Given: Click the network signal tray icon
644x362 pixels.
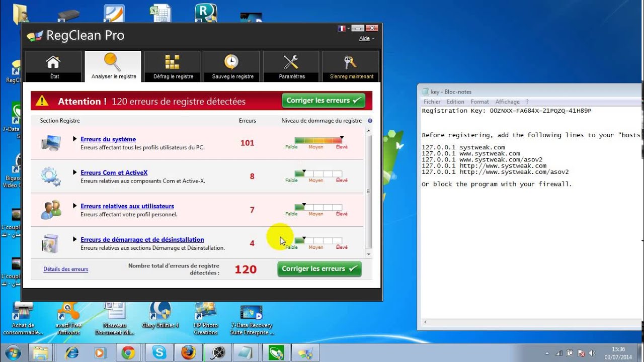Looking at the screenshot, I should tap(558, 353).
